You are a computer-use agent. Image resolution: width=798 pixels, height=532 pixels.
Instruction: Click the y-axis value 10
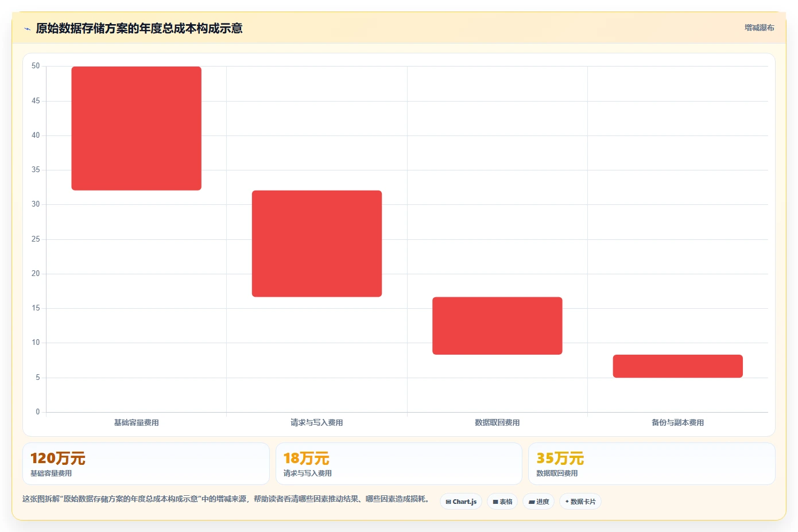click(36, 343)
